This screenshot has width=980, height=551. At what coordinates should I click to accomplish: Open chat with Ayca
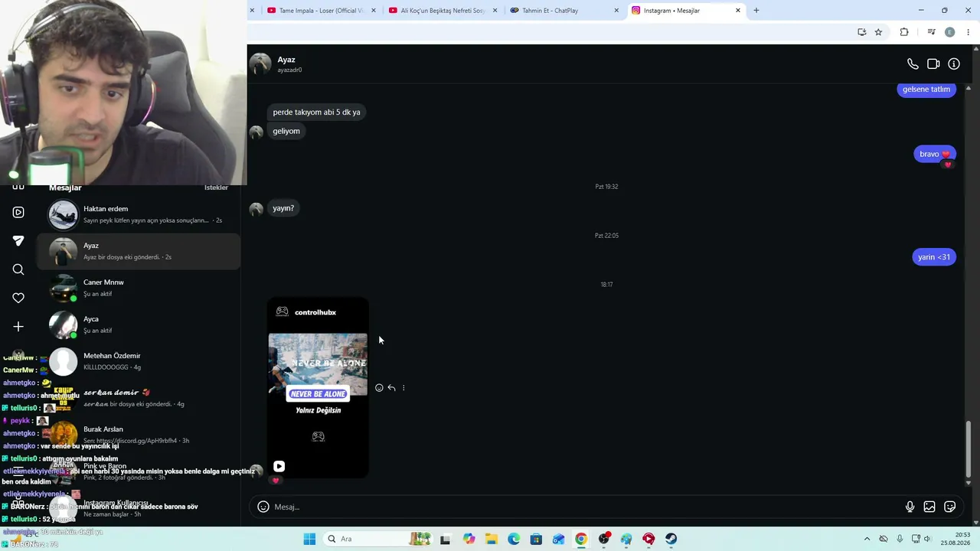click(139, 324)
